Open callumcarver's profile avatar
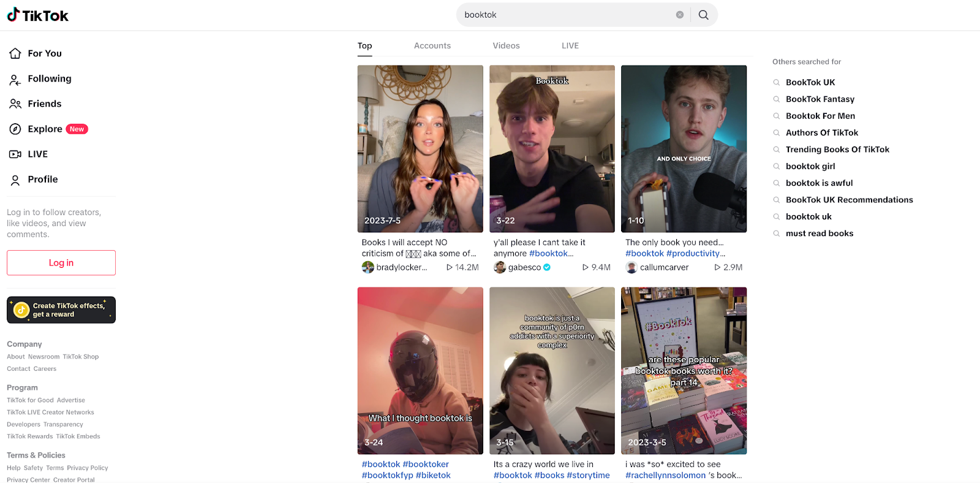This screenshot has width=980, height=483. click(x=631, y=267)
